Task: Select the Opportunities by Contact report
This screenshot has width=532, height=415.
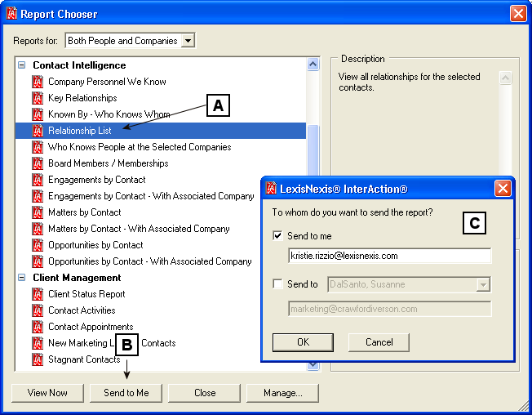Action: coord(95,245)
